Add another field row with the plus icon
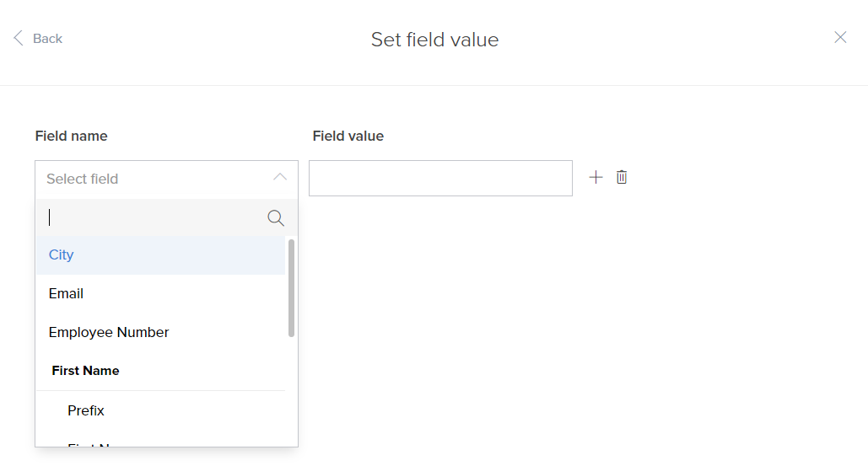 [x=596, y=177]
